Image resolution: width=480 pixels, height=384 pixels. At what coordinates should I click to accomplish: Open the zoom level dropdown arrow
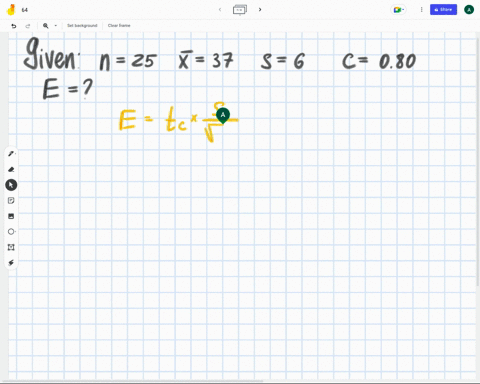56,26
